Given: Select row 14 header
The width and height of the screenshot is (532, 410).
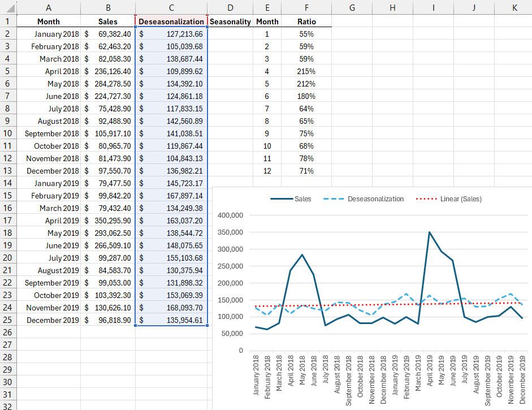Looking at the screenshot, I should [8, 183].
